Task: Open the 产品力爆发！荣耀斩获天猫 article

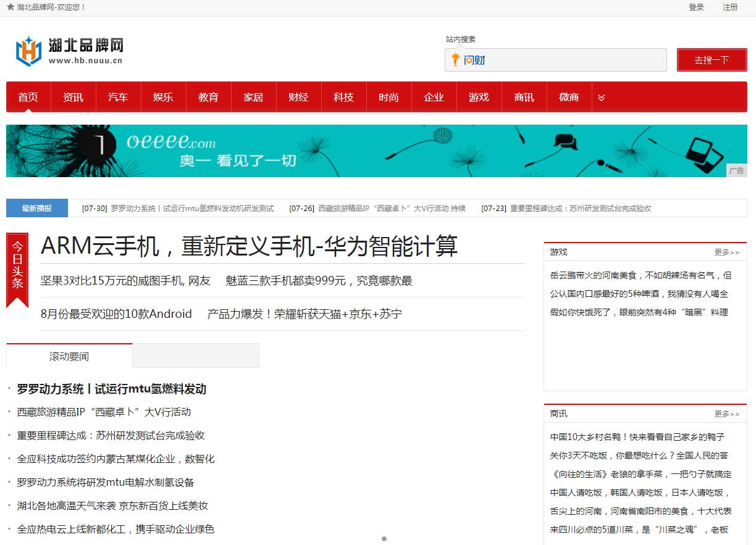Action: (x=304, y=314)
